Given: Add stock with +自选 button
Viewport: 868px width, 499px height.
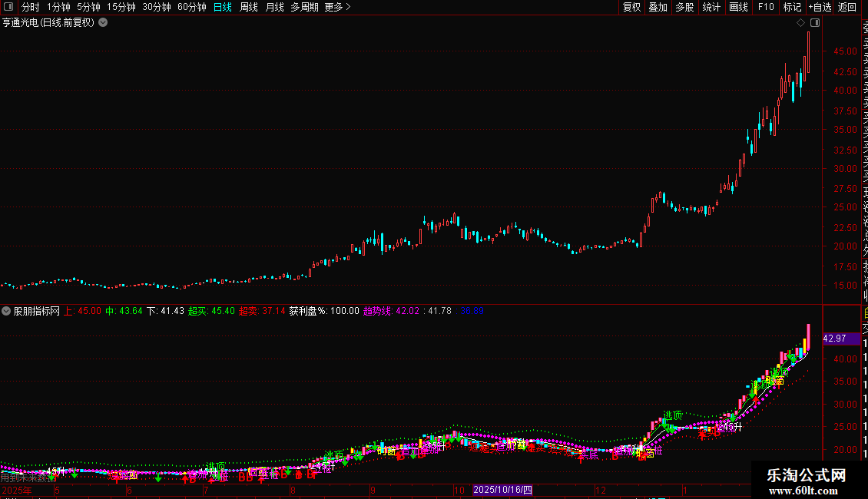Looking at the screenshot, I should [x=820, y=7].
